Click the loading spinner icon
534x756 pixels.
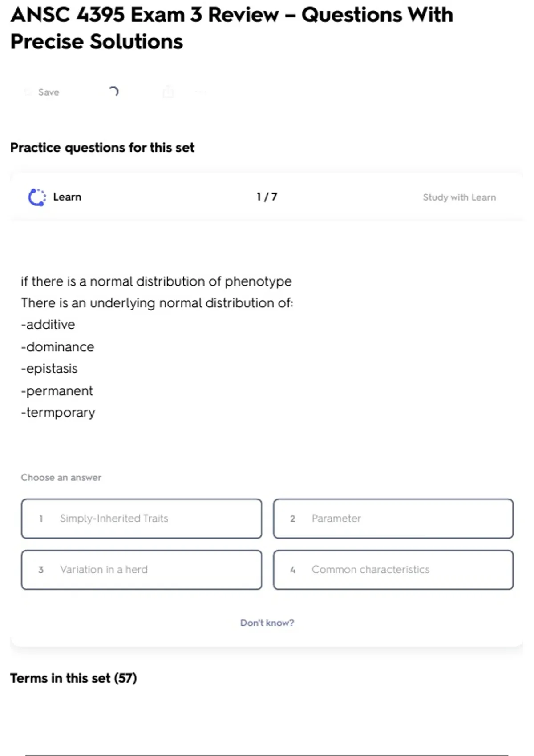click(x=113, y=92)
